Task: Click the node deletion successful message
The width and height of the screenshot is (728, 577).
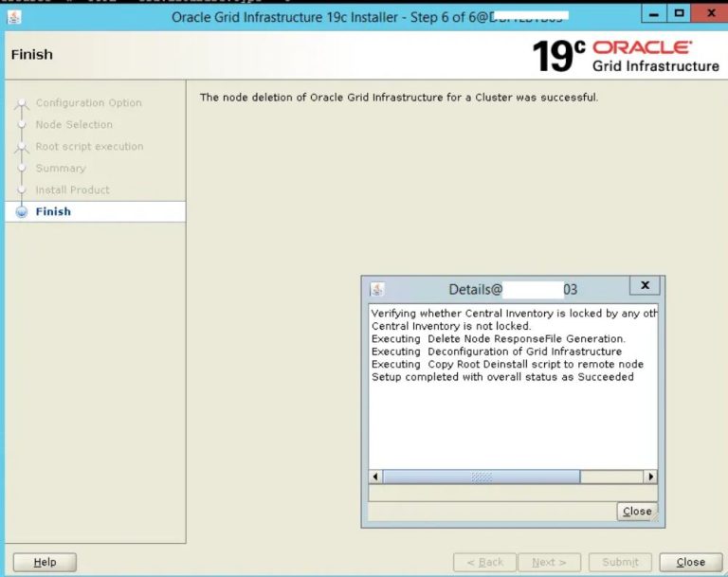Action: click(x=399, y=98)
